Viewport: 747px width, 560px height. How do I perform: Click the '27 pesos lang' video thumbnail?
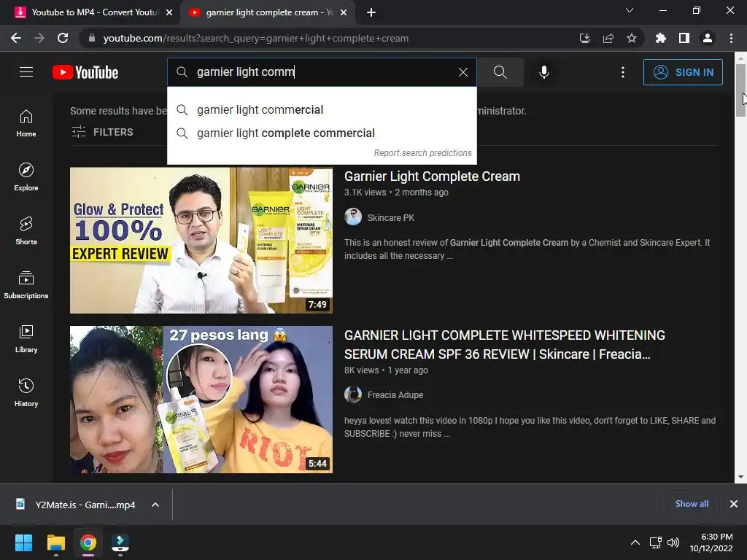pos(201,400)
